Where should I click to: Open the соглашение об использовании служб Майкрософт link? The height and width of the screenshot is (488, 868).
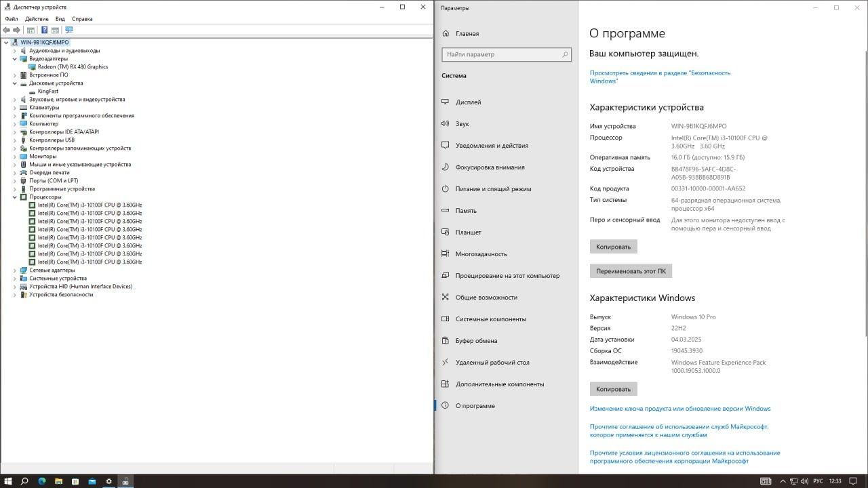[x=679, y=430]
